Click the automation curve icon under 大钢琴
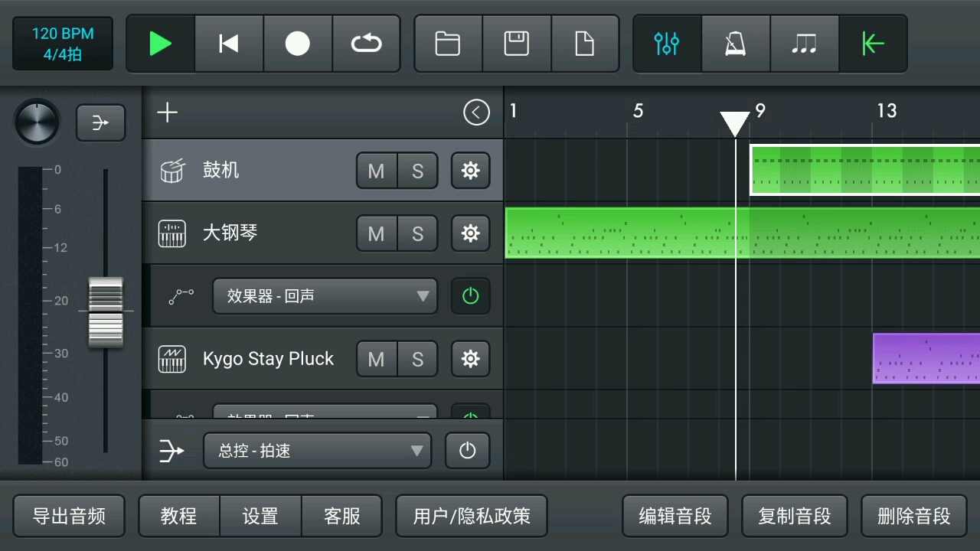This screenshot has width=980, height=551. (181, 296)
